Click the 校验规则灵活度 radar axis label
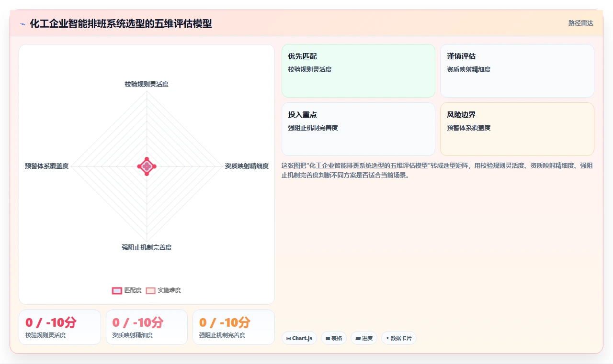The width and height of the screenshot is (613, 364). click(147, 84)
